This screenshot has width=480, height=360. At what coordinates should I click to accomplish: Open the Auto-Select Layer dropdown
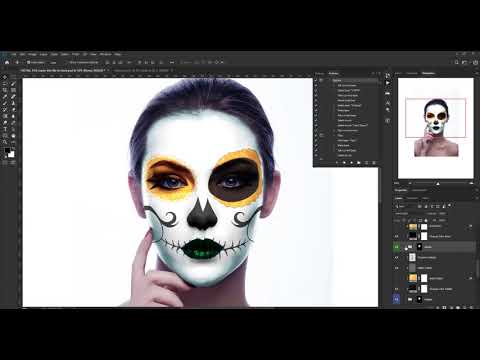(x=54, y=62)
